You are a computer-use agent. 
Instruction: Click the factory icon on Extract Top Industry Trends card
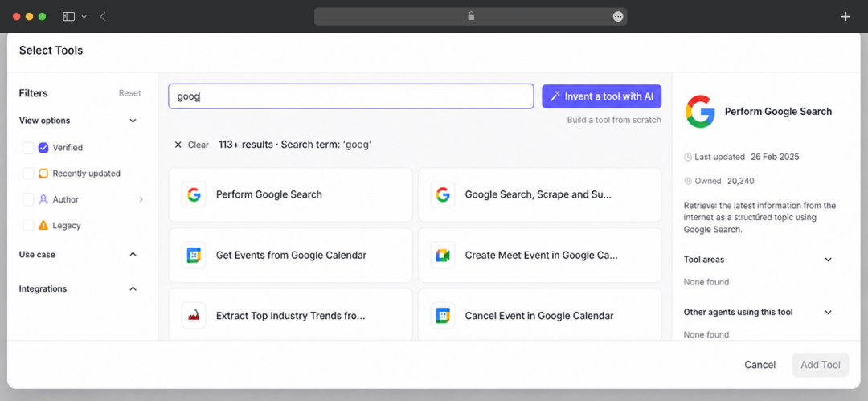(x=193, y=316)
